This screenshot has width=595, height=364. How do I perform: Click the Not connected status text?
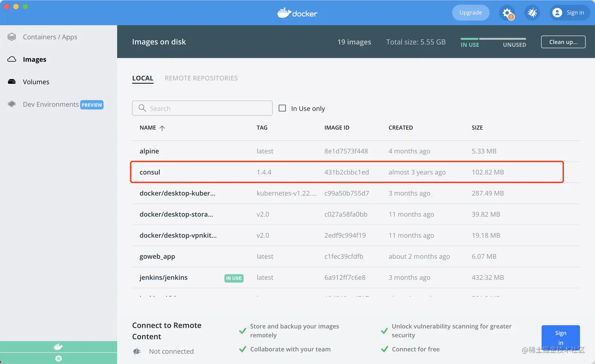(171, 351)
